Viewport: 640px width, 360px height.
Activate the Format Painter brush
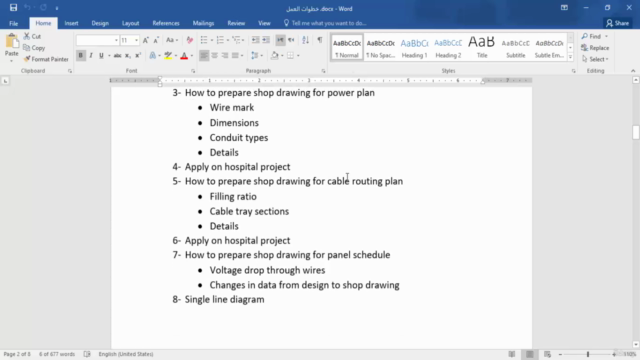click(27, 59)
